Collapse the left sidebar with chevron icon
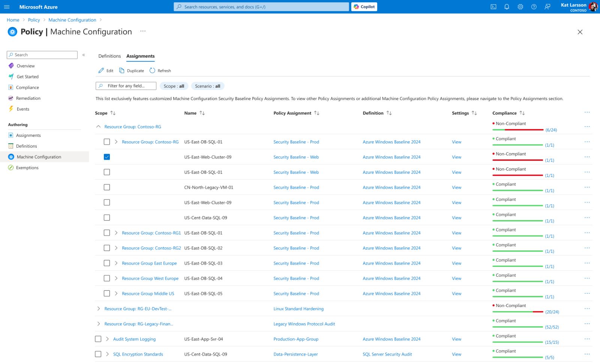 tap(84, 55)
